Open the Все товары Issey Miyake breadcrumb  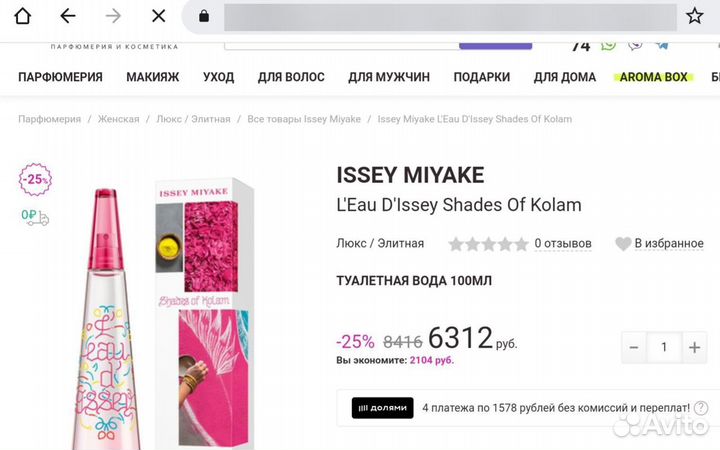pyautogui.click(x=304, y=119)
